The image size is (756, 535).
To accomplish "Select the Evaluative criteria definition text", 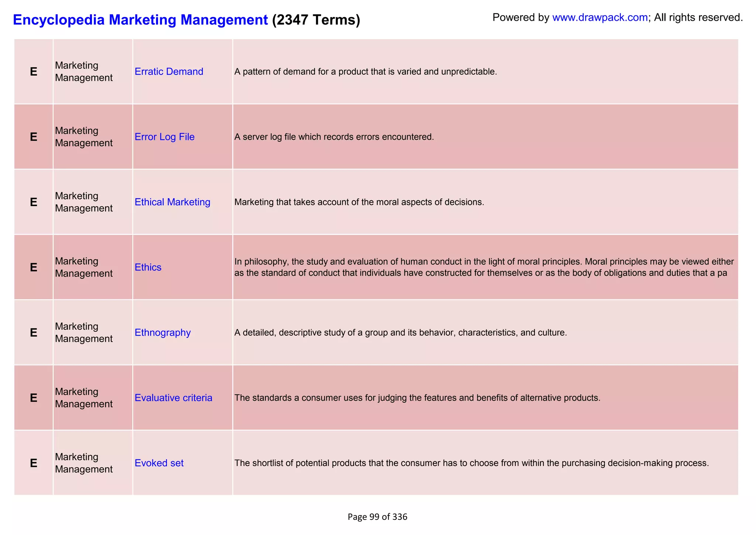I will (417, 398).
